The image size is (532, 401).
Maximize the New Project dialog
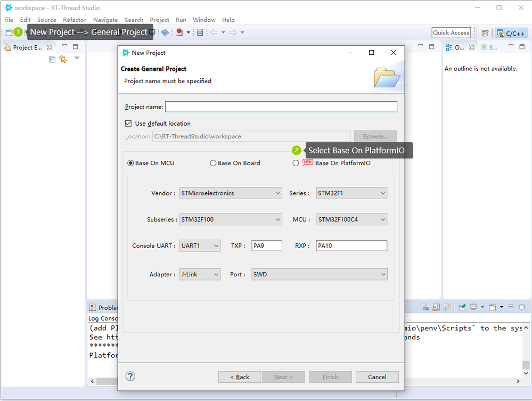tap(372, 53)
